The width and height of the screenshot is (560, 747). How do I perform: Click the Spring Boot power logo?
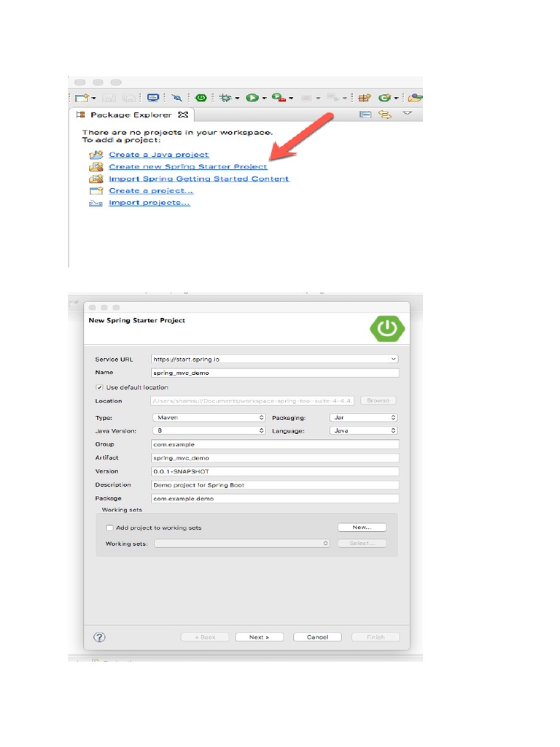pyautogui.click(x=387, y=328)
